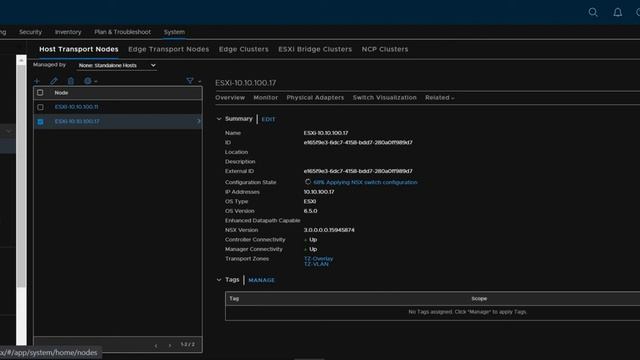The height and width of the screenshot is (360, 640).
Task: Click EDIT next to Summary
Action: click(268, 119)
